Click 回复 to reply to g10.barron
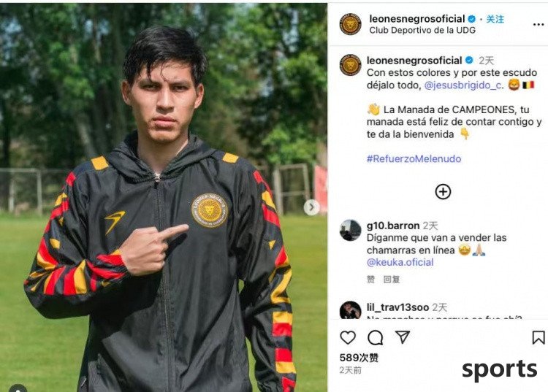 point(392,280)
